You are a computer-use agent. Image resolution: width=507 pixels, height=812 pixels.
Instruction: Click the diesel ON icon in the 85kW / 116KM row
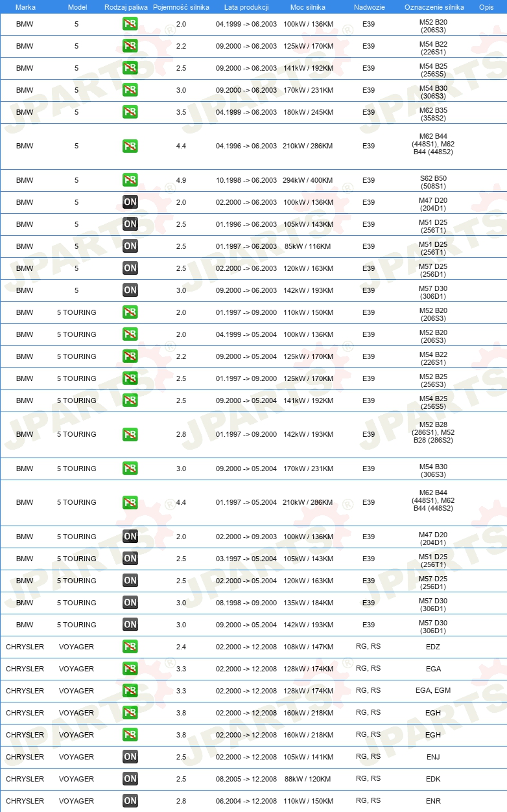coord(130,246)
